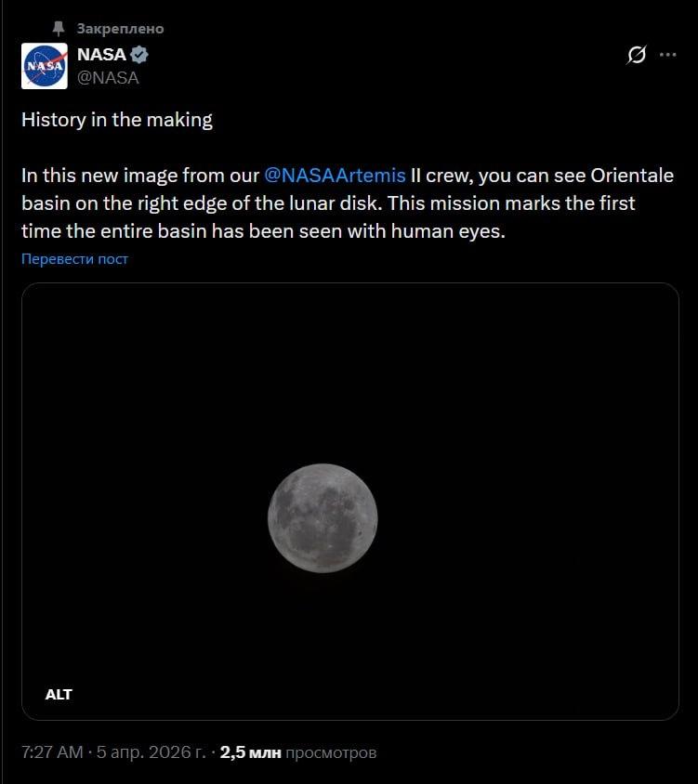Open the three-dot more options menu
698x784 pixels.
pyautogui.click(x=667, y=55)
